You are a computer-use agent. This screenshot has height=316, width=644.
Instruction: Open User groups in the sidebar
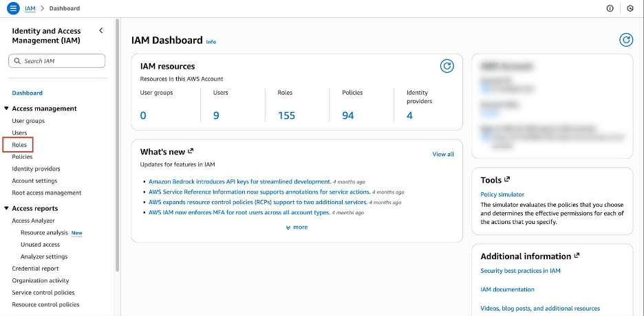pos(28,121)
